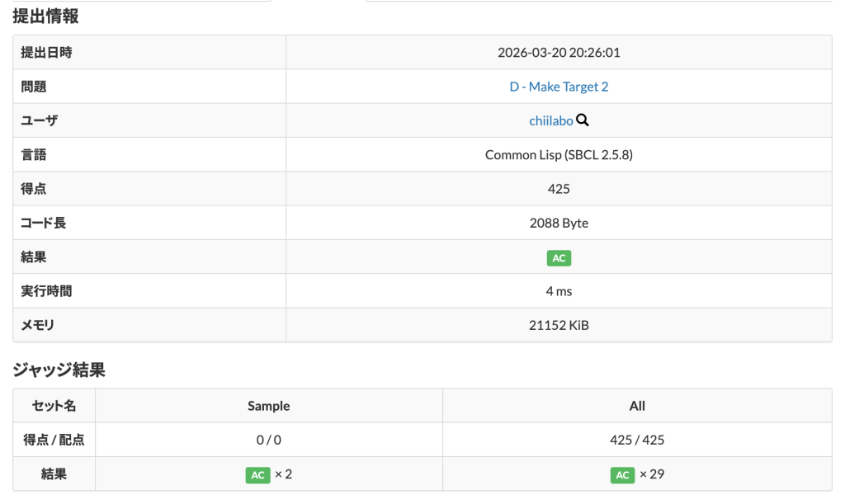Click the コード長 row label
This screenshot has height=504, width=845.
click(x=46, y=223)
